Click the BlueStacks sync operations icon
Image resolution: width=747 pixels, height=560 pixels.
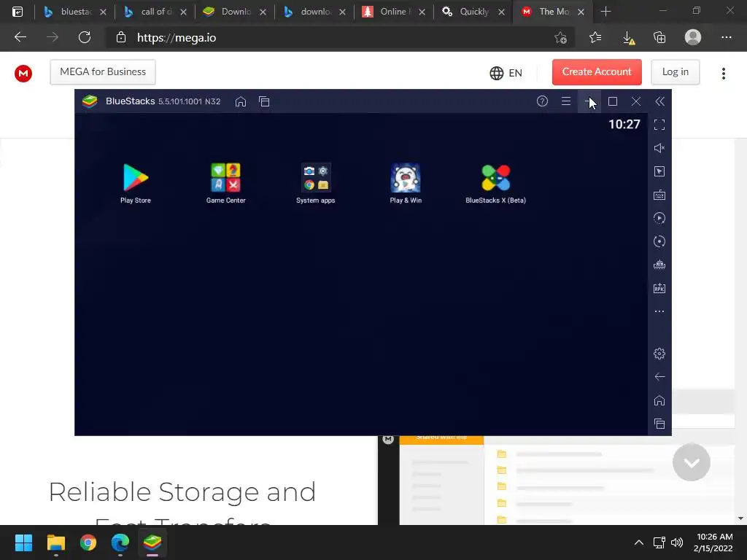click(659, 241)
